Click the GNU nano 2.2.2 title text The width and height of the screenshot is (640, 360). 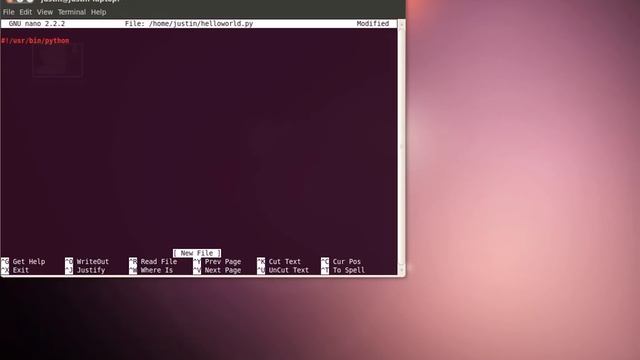click(x=37, y=24)
